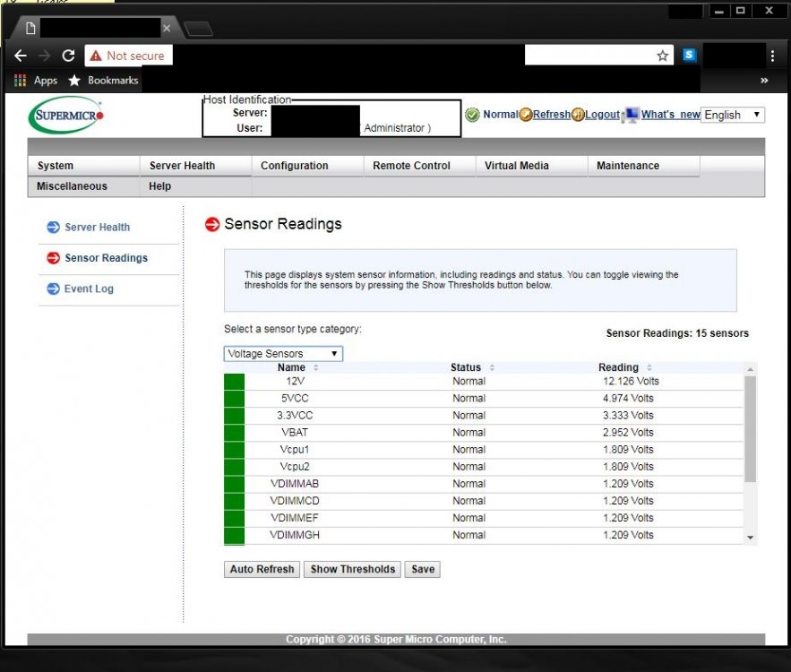The width and height of the screenshot is (791, 672).
Task: Click the Logout link
Action: pyautogui.click(x=602, y=115)
